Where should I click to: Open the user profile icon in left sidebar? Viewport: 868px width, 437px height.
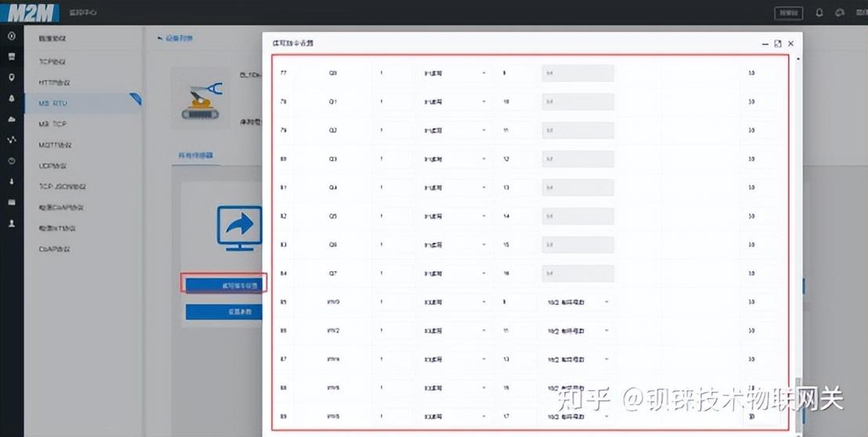pyautogui.click(x=12, y=223)
